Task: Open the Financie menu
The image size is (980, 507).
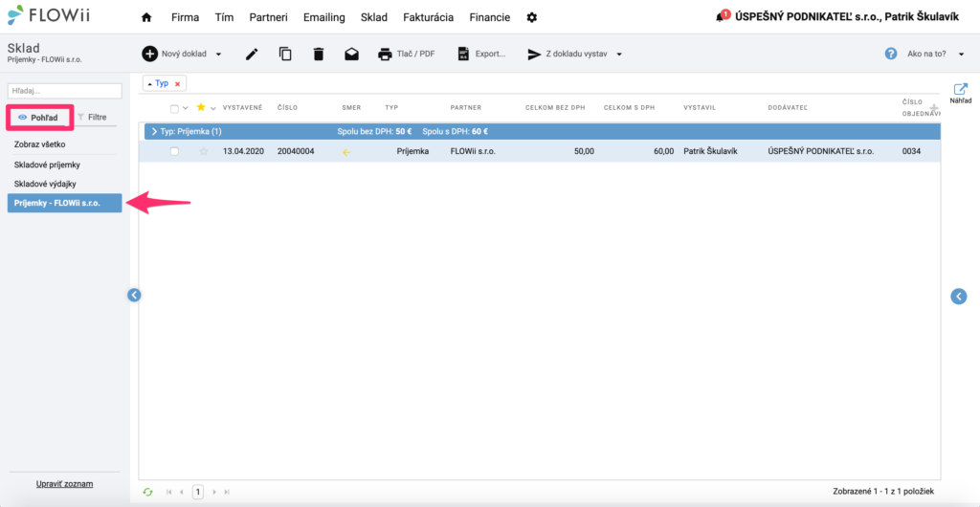Action: [489, 17]
